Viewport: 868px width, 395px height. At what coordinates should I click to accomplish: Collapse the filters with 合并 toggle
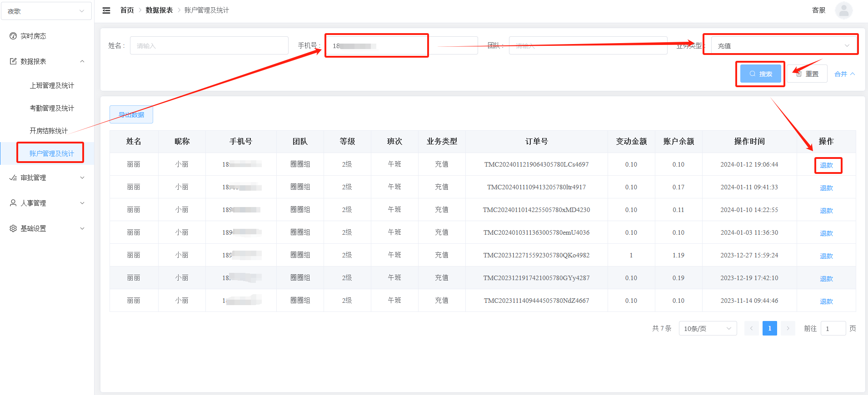tap(845, 74)
